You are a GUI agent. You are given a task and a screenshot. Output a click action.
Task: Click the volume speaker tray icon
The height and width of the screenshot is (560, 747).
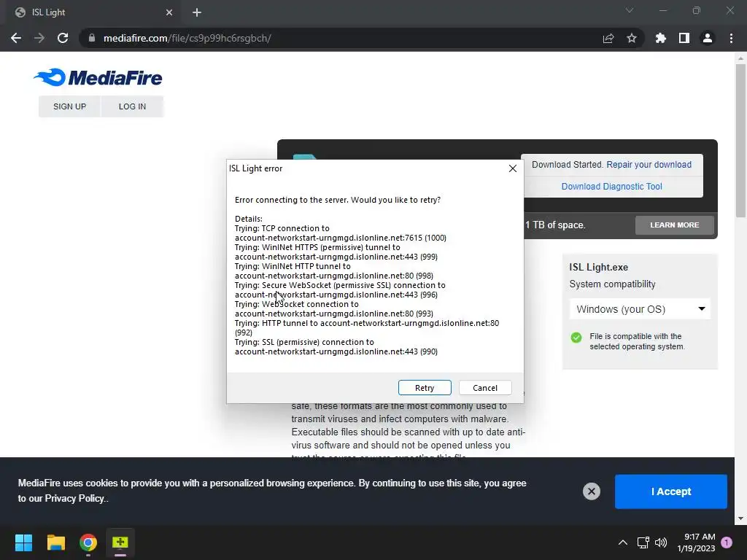[x=661, y=542]
